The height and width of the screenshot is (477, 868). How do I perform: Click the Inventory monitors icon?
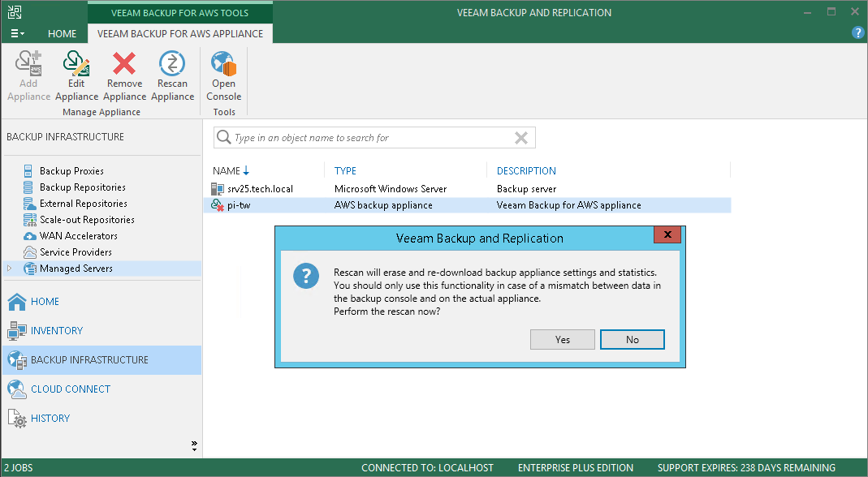16,331
